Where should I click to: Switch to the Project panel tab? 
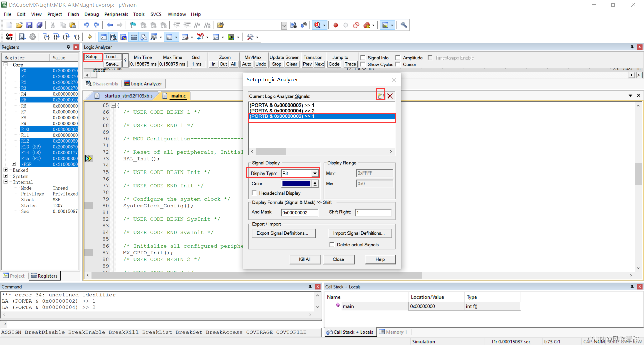tap(14, 276)
